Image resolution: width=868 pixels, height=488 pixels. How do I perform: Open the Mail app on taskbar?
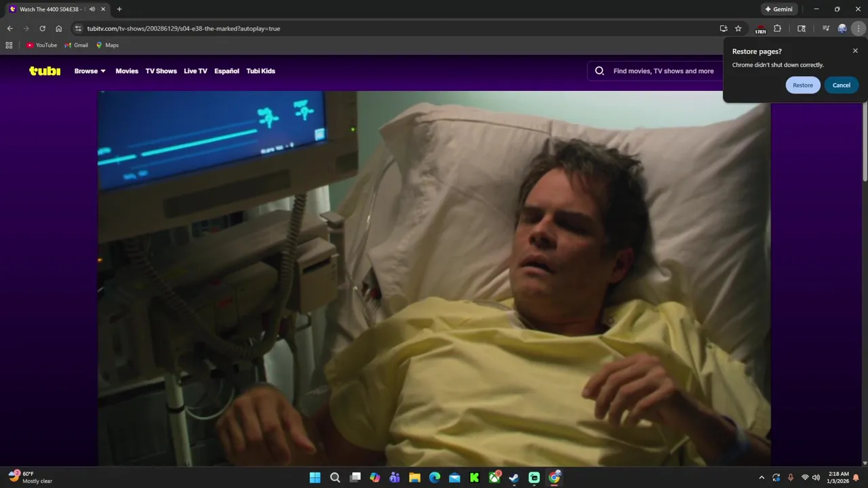click(x=454, y=478)
